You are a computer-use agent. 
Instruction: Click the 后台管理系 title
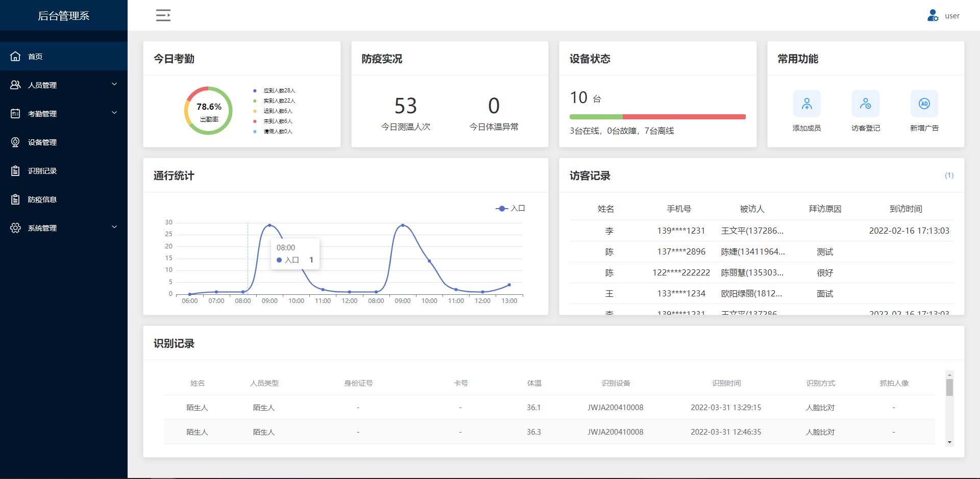click(x=64, y=16)
